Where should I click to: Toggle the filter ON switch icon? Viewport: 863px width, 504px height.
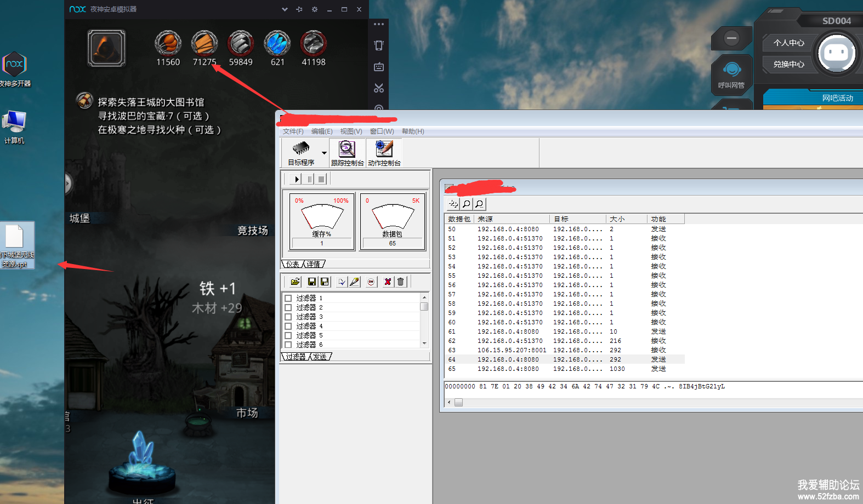tap(371, 282)
